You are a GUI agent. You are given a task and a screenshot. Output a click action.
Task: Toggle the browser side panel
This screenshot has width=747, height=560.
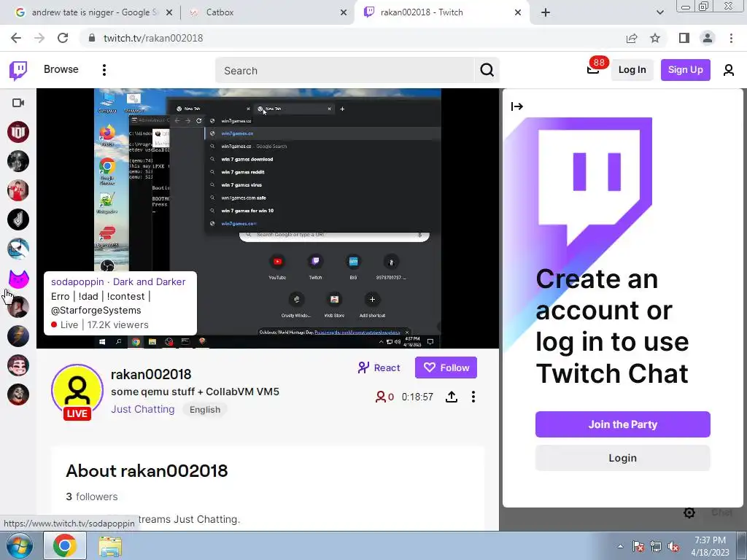click(x=684, y=38)
